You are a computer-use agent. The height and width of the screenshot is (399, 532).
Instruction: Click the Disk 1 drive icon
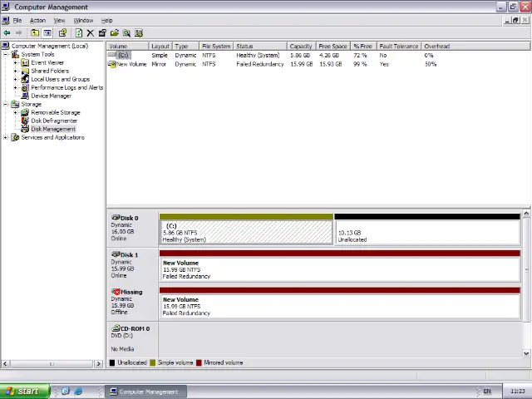point(116,254)
